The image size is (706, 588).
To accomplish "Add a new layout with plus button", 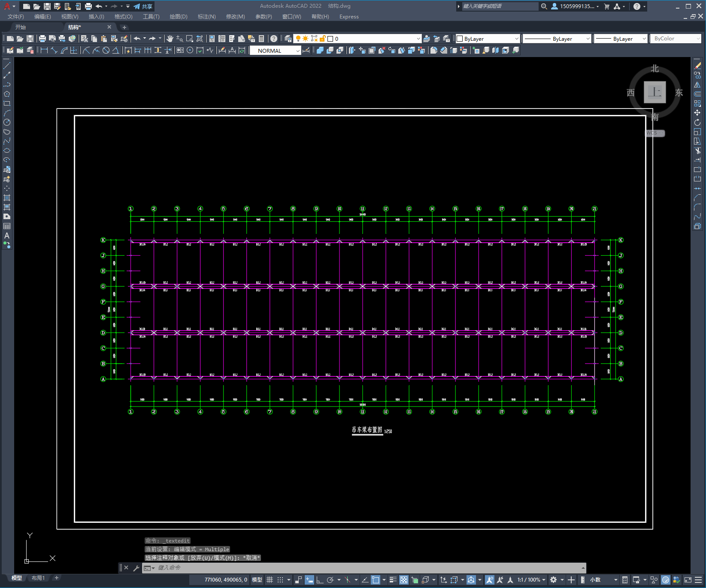I will [x=56, y=578].
